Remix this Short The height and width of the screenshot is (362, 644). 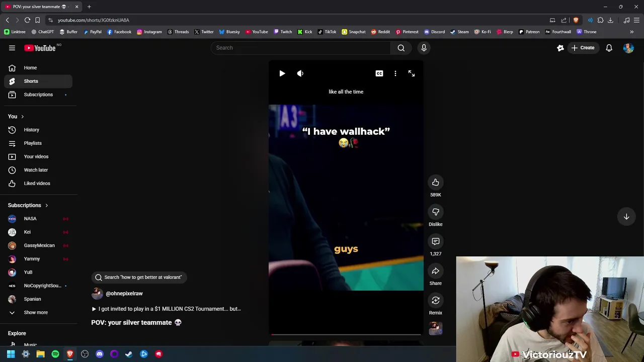click(x=436, y=301)
